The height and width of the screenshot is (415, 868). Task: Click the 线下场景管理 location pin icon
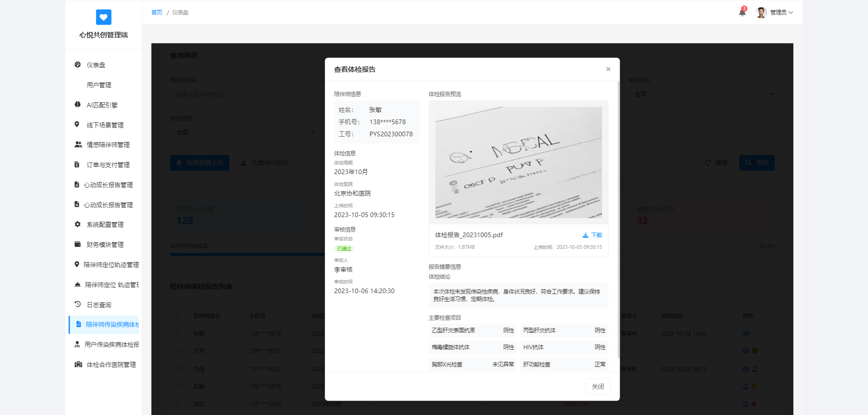tap(77, 125)
